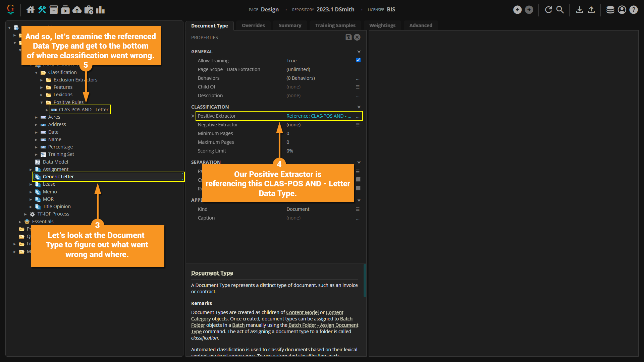Viewport: 644px width, 362px height.
Task: Open the Child Of dropdown menu
Action: pyautogui.click(x=358, y=87)
